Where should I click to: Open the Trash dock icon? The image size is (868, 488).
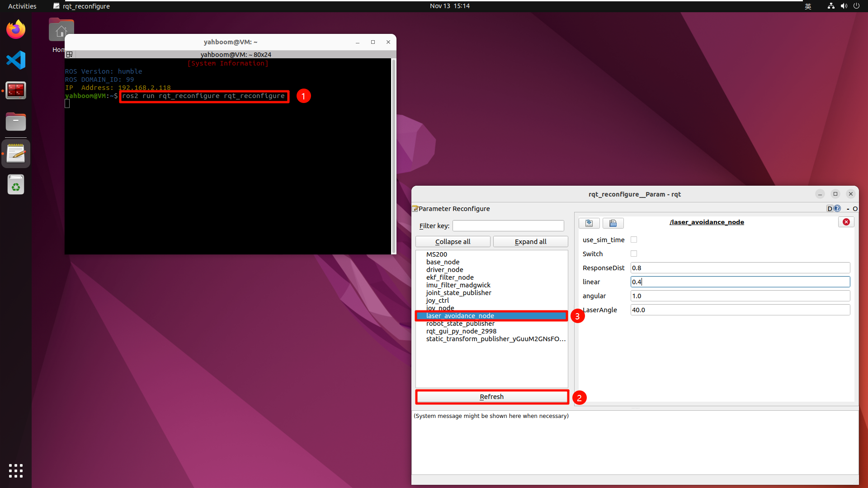click(x=16, y=185)
